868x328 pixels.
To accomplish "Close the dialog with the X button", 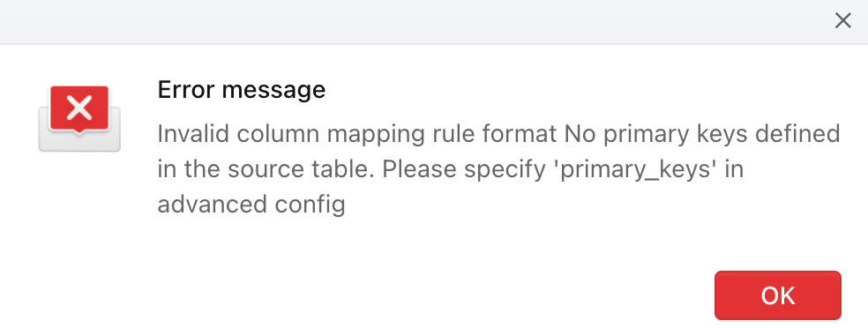I will click(x=842, y=21).
